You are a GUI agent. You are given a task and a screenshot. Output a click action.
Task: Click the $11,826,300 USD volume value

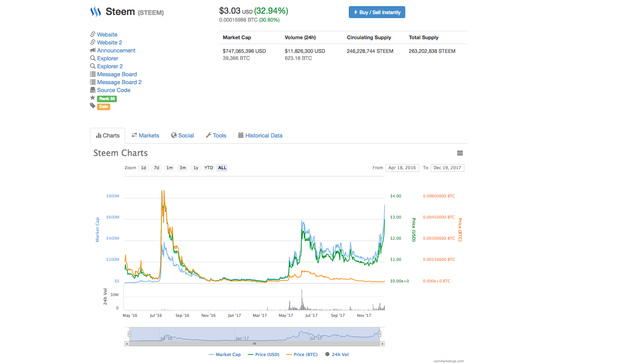point(305,51)
